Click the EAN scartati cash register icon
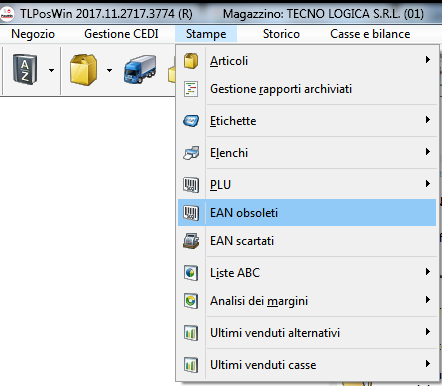Image resolution: width=443 pixels, height=386 pixels. click(191, 241)
